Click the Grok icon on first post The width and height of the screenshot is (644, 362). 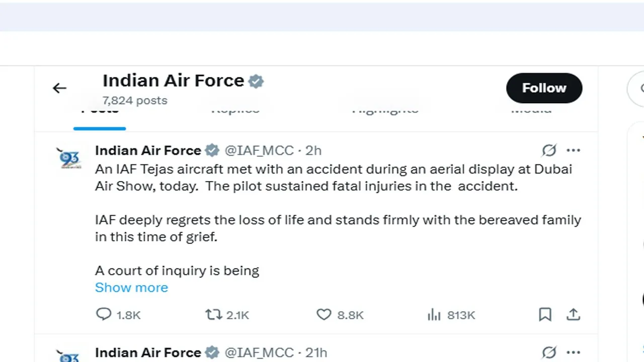tap(549, 150)
